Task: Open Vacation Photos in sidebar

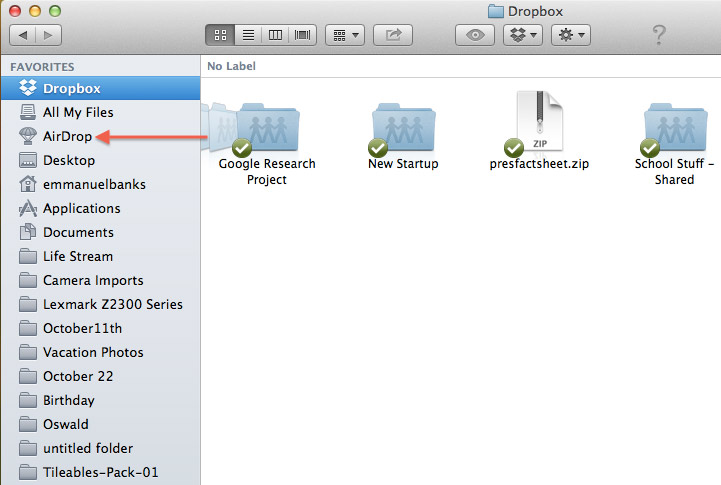Action: [93, 352]
